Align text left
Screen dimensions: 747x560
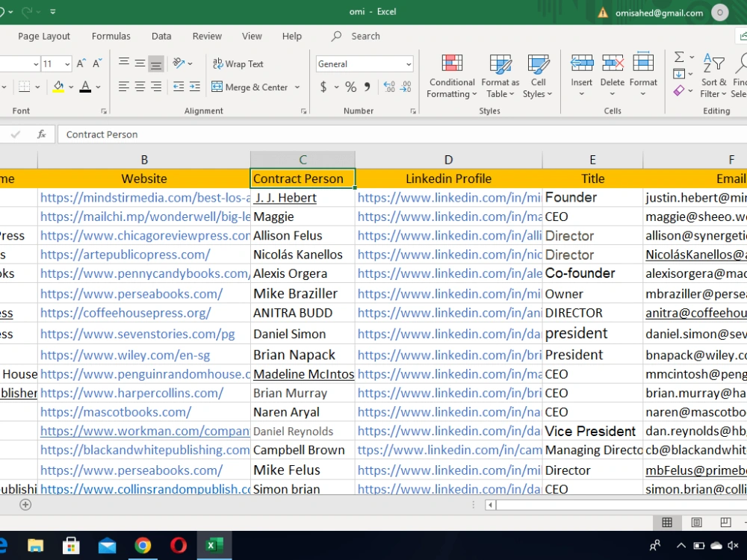point(124,87)
